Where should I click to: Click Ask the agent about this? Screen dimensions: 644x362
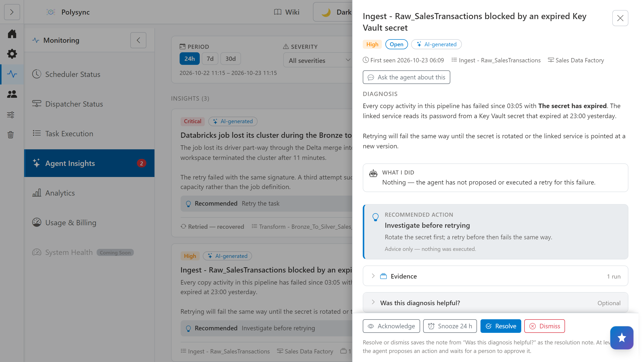point(406,77)
